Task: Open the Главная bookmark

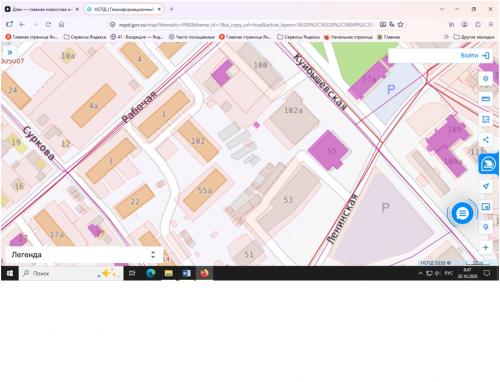Action: pyautogui.click(x=389, y=37)
